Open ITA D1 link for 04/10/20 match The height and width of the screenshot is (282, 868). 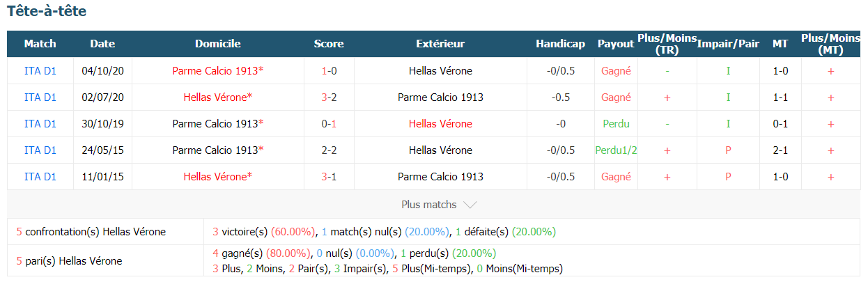point(40,71)
